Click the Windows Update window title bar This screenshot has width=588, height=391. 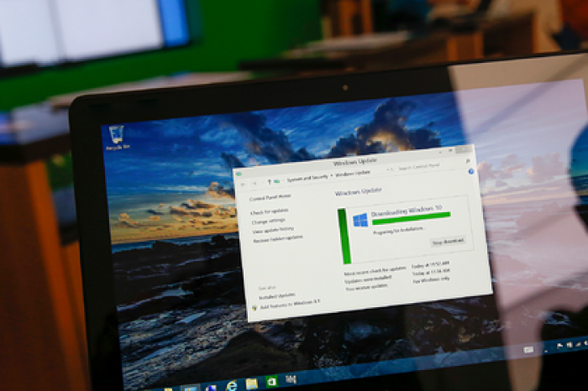pyautogui.click(x=354, y=162)
